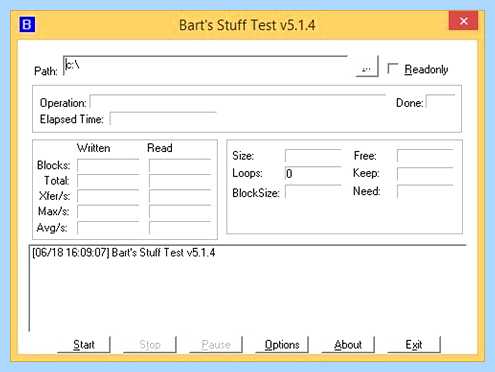Click the Size field

313,156
